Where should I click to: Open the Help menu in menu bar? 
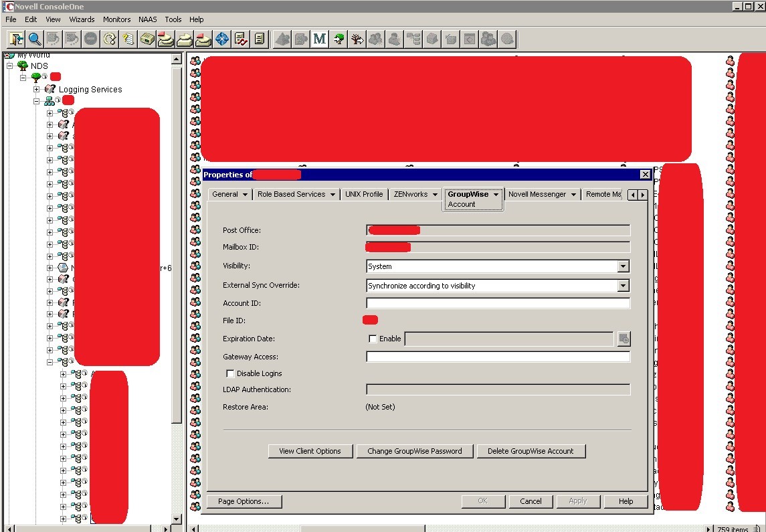[197, 19]
